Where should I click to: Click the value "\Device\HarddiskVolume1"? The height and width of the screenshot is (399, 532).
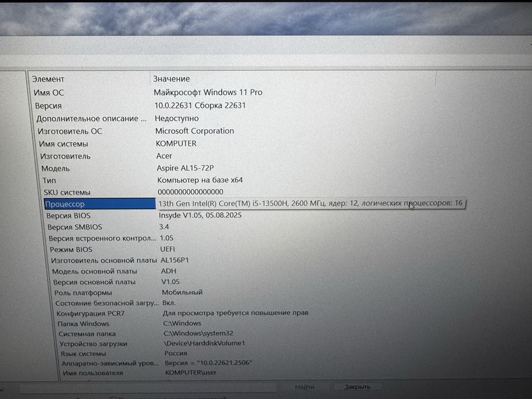pos(204,343)
